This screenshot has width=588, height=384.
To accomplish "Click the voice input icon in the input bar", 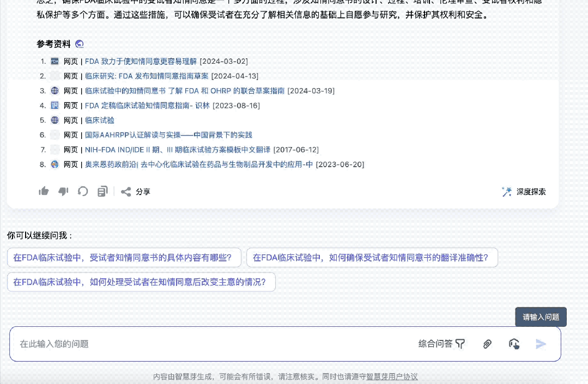I will [514, 344].
